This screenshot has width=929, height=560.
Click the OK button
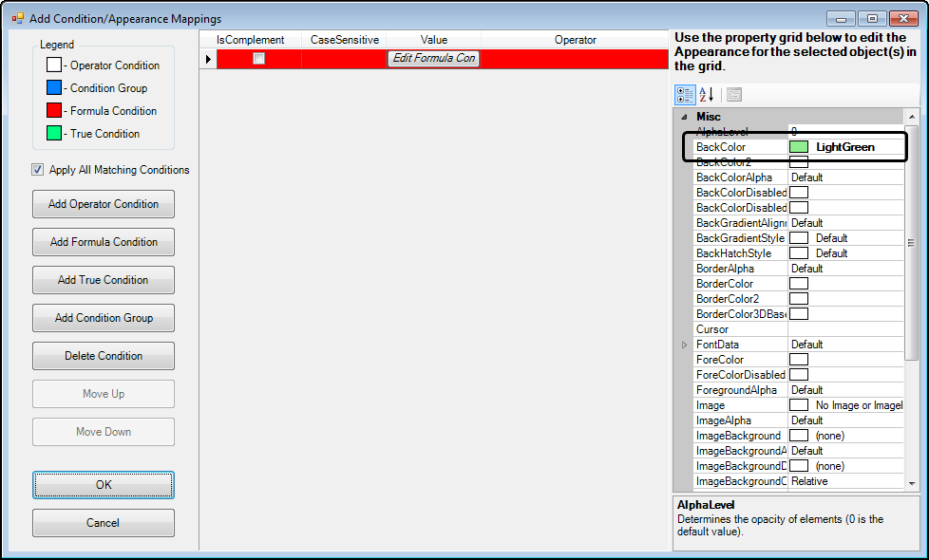pyautogui.click(x=104, y=485)
